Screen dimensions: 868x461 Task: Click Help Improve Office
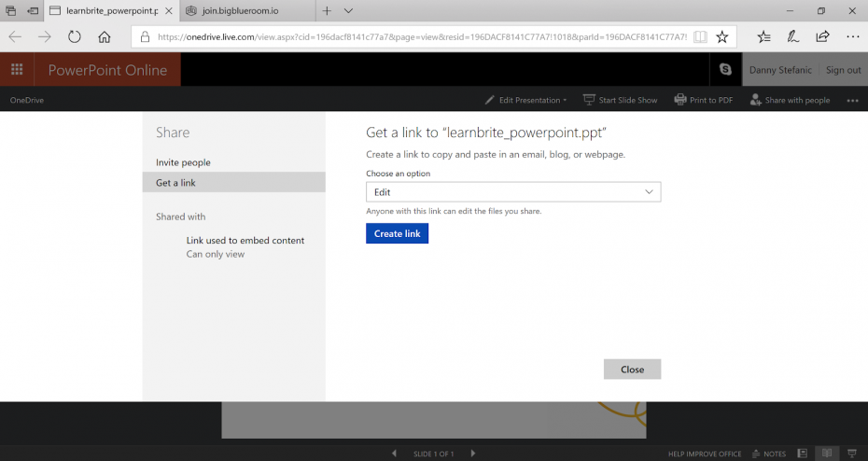point(704,454)
